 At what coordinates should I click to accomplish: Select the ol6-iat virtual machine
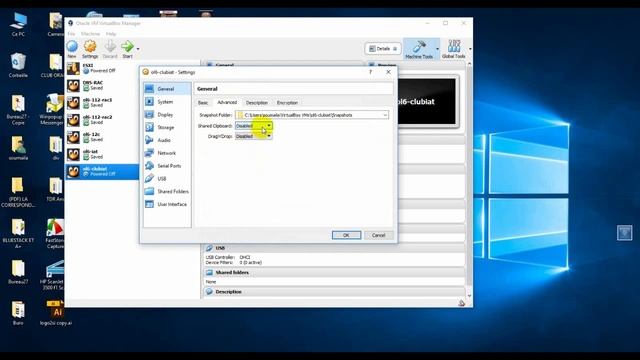[102, 154]
